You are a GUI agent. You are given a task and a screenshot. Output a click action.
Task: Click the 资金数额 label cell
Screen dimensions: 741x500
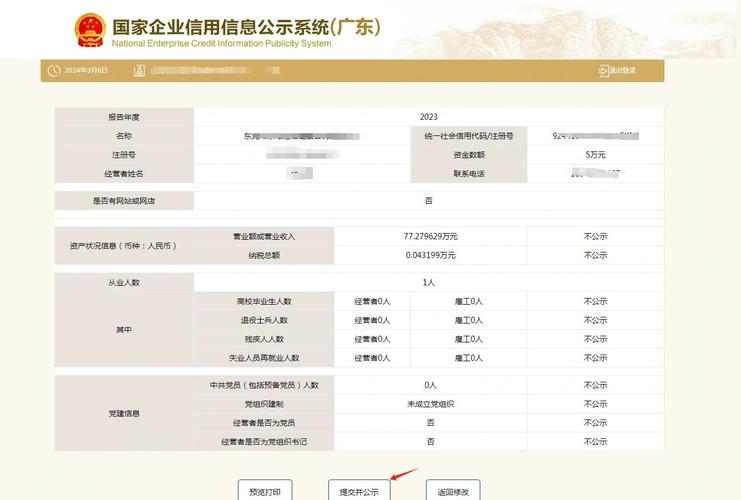tap(469, 155)
